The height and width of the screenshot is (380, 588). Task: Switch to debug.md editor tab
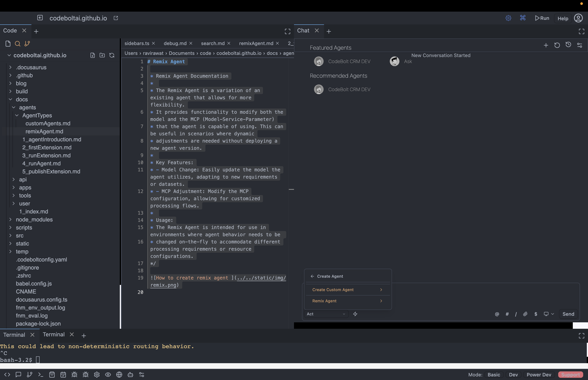click(x=175, y=43)
